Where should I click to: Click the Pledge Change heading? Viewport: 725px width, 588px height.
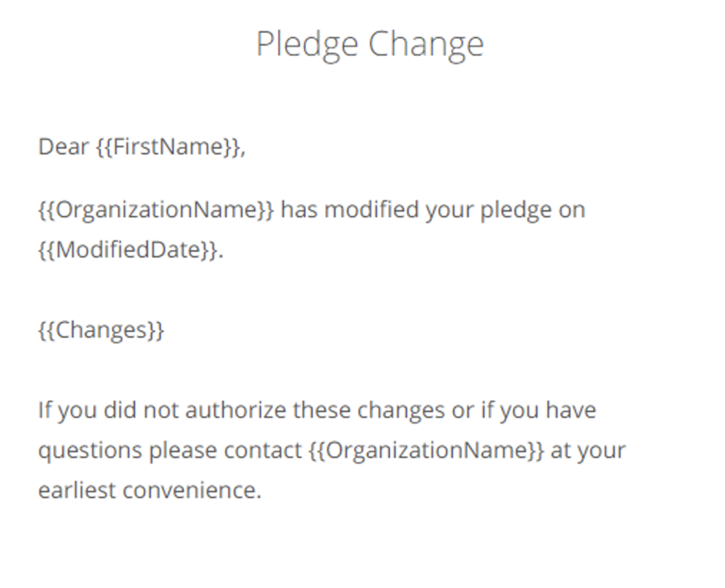point(370,45)
